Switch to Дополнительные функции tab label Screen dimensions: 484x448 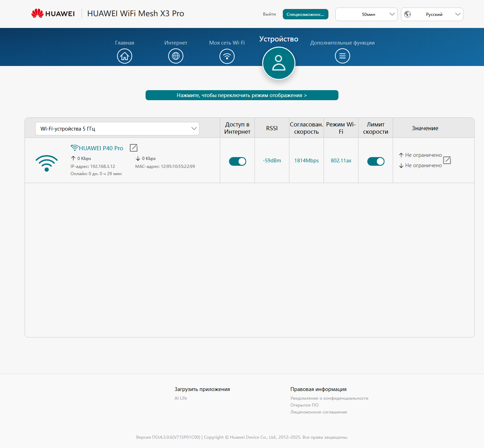tap(342, 43)
